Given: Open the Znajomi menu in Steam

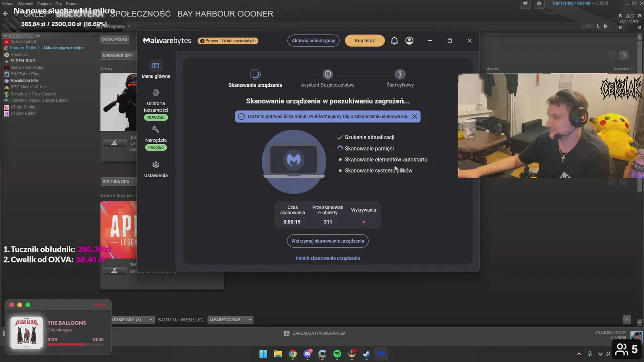Looking at the screenshot, I should tap(44, 4).
